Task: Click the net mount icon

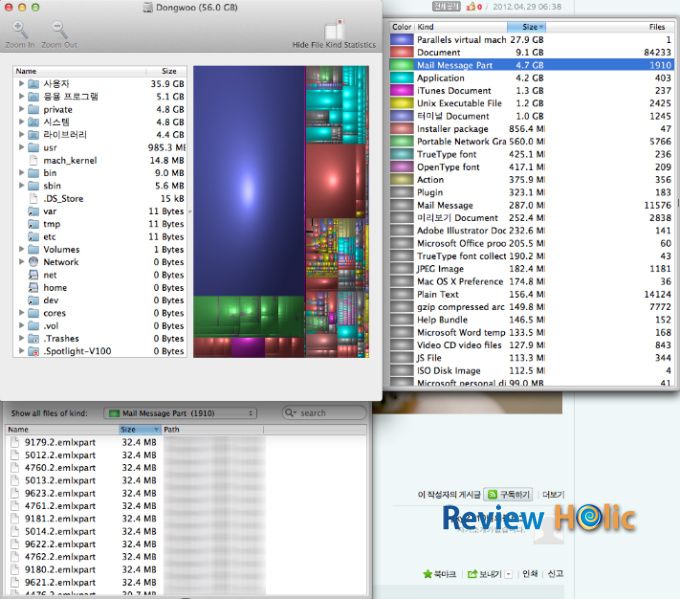Action: pyautogui.click(x=33, y=275)
